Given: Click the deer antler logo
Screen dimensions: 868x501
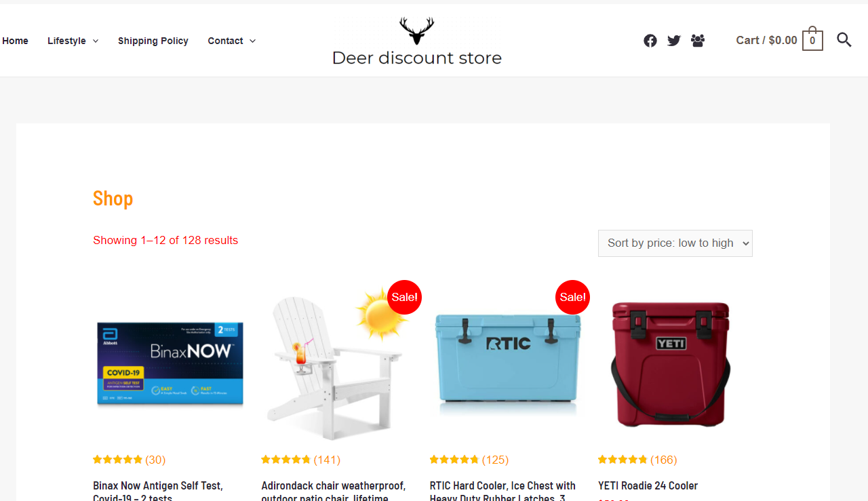Looking at the screenshot, I should tap(416, 31).
